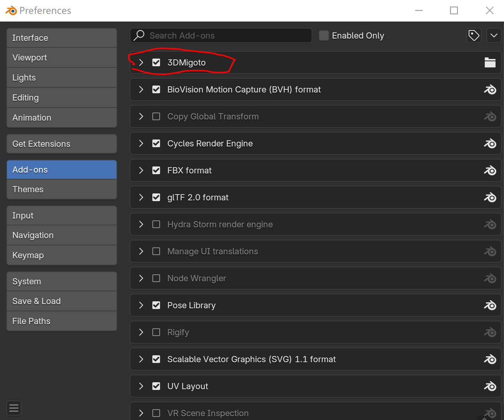Open the Get Extensions section

[x=62, y=144]
